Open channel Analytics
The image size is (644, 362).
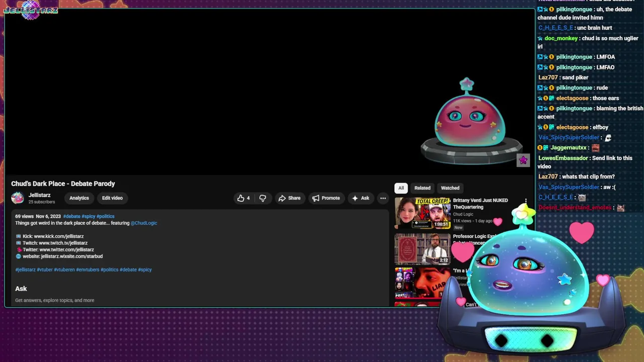(79, 198)
